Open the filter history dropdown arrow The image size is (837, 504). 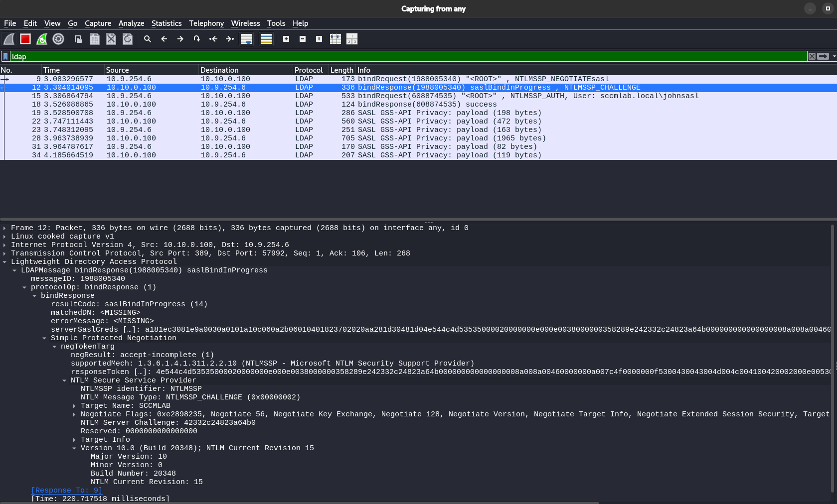point(834,56)
